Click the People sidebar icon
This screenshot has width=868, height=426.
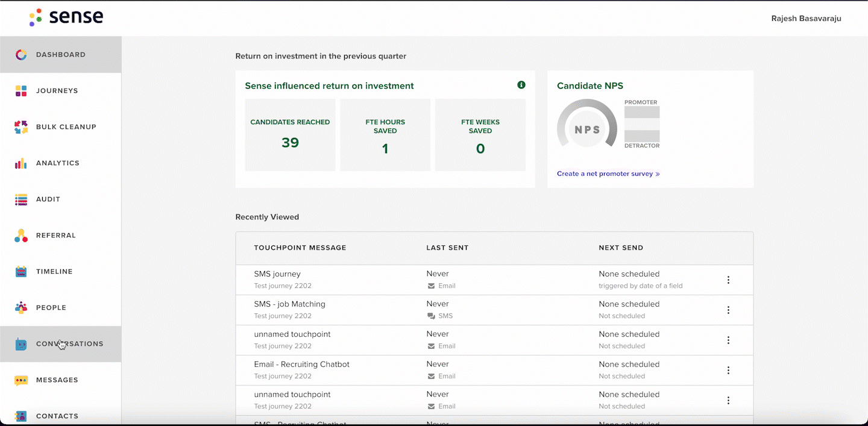[21, 308]
